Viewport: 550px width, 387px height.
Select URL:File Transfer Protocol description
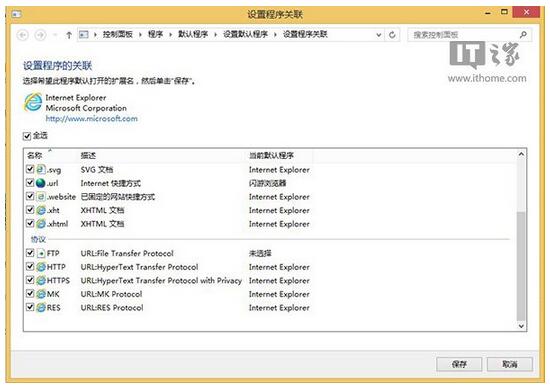[x=127, y=253]
